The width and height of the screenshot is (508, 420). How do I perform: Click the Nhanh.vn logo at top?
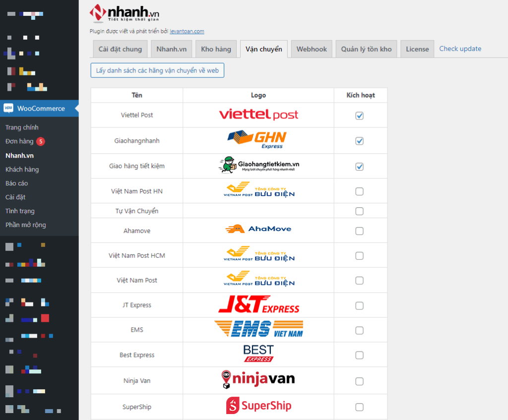tap(125, 12)
